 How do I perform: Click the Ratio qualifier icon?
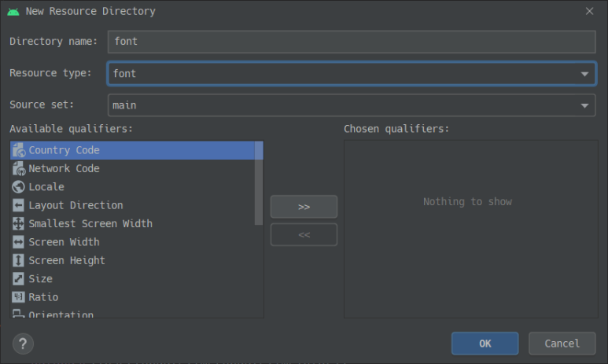pos(19,297)
